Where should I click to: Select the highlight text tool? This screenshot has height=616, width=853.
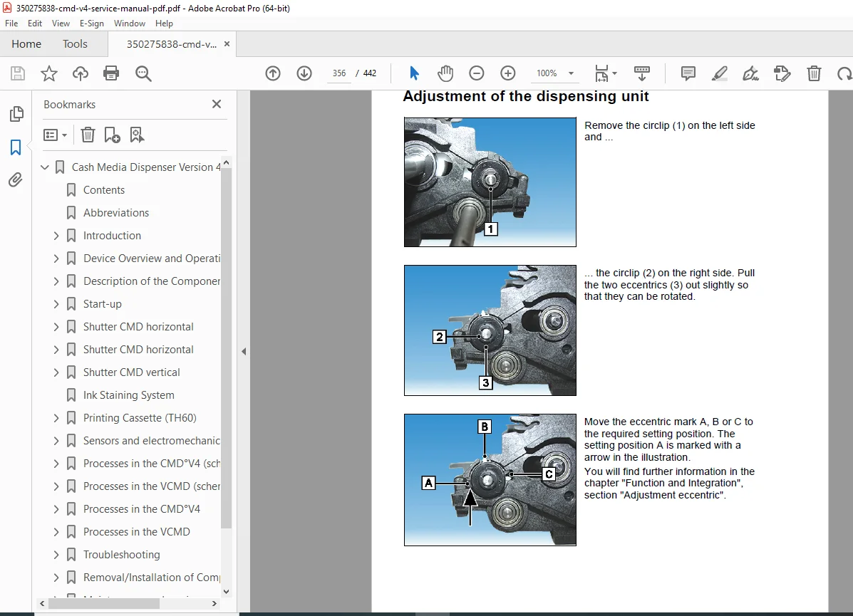[720, 73]
